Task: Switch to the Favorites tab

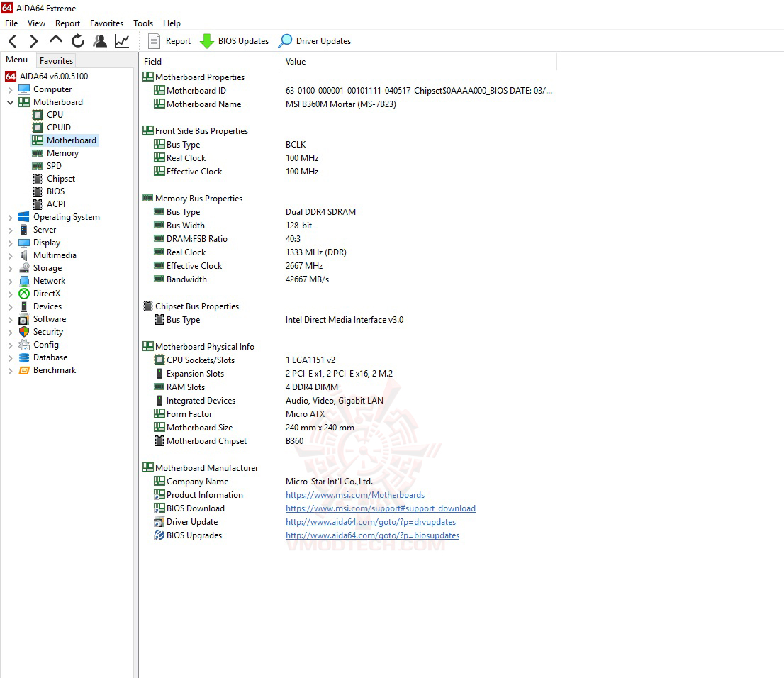Action: coord(56,60)
